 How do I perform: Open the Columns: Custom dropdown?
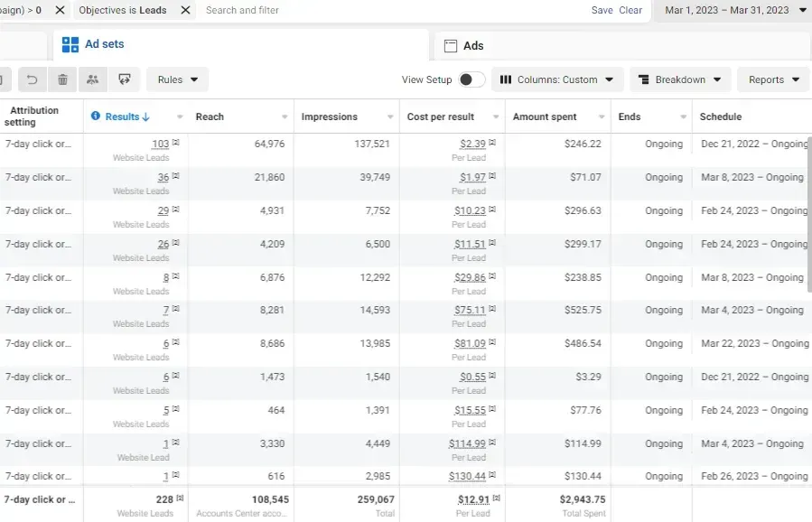557,79
